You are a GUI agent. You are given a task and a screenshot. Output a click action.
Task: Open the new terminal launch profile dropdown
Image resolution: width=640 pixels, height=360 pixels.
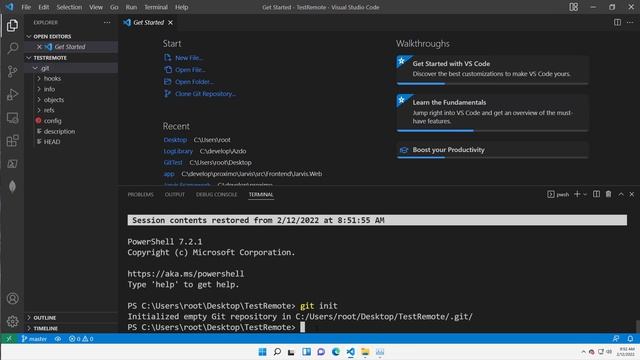click(585, 194)
